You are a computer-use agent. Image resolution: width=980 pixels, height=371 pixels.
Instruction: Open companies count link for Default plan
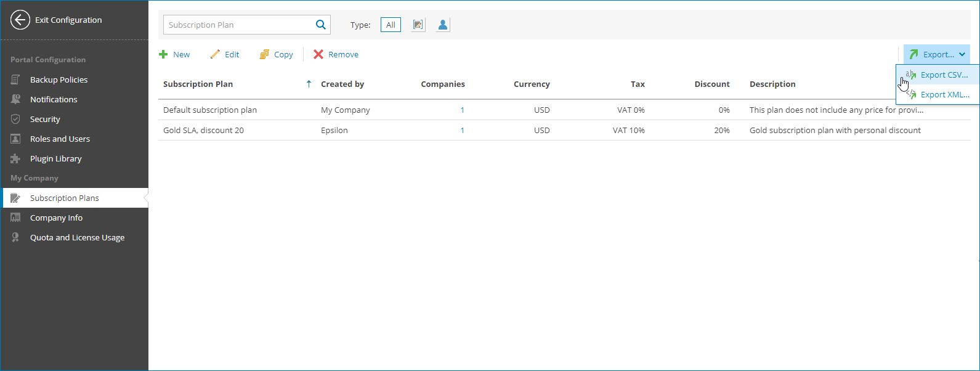[463, 110]
